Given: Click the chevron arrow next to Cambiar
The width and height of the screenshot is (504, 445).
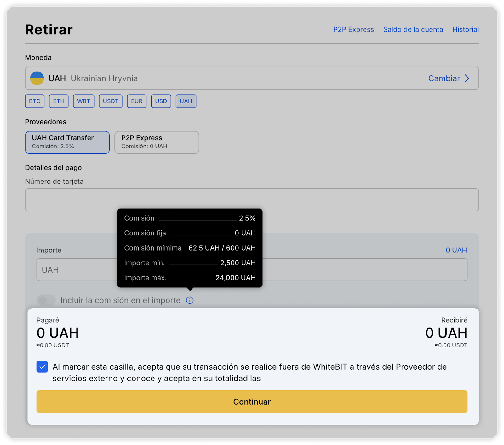Looking at the screenshot, I should (467, 78).
